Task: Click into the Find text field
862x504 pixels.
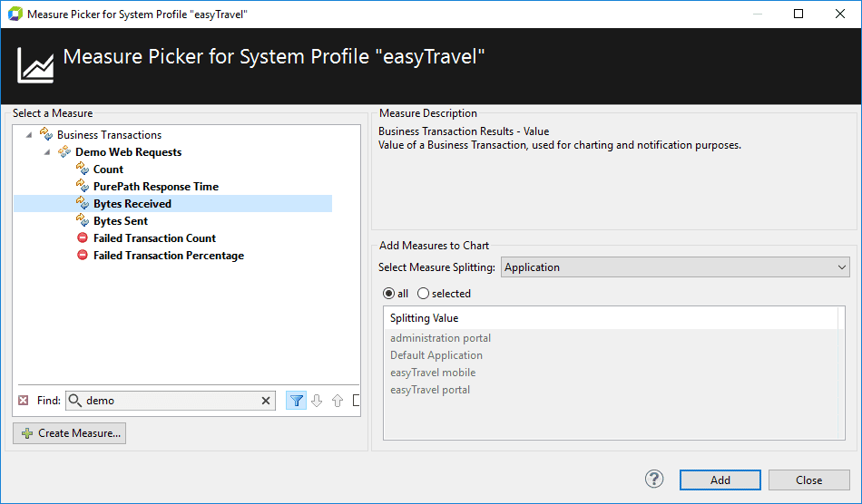Action: point(171,401)
